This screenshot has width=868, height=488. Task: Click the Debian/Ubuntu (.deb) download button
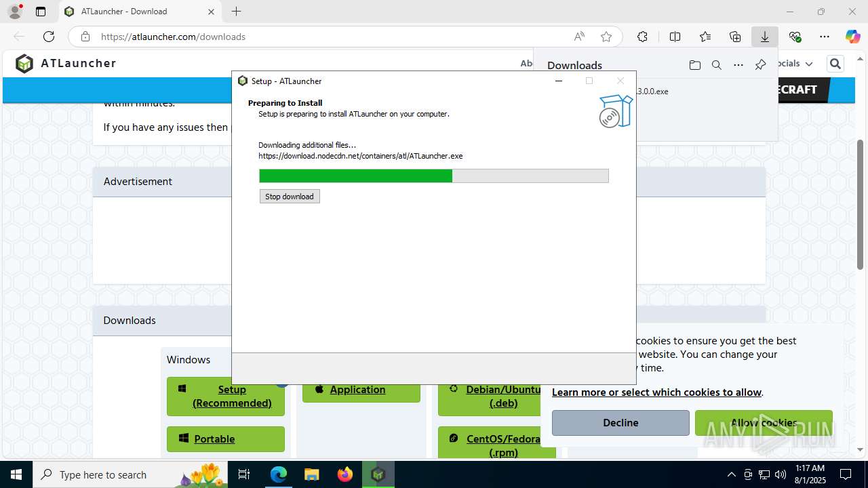[496, 396]
